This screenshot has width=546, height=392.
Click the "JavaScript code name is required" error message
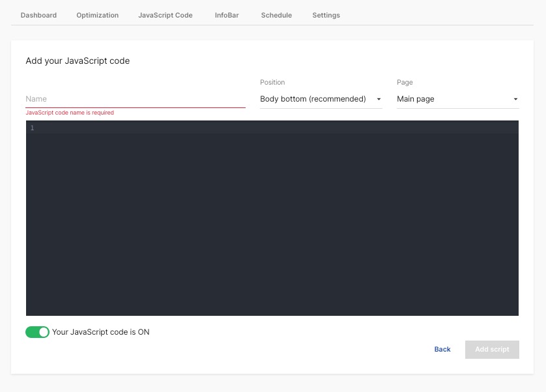point(70,112)
